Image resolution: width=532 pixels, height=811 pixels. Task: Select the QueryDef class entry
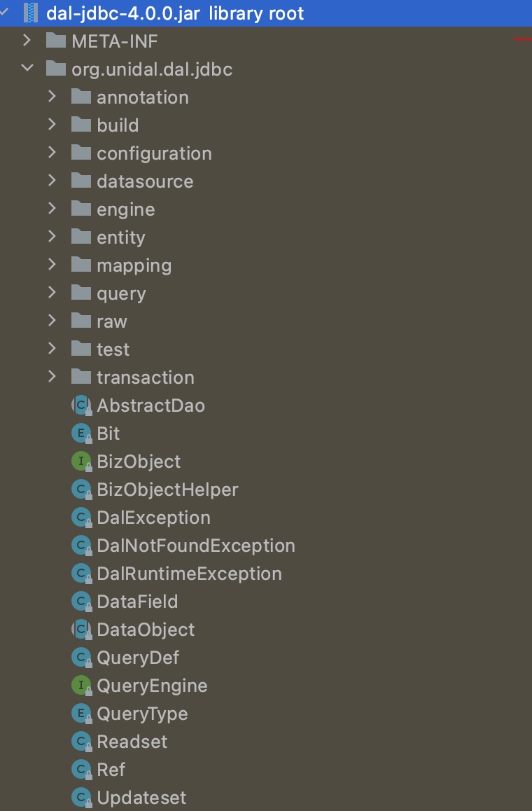click(138, 658)
